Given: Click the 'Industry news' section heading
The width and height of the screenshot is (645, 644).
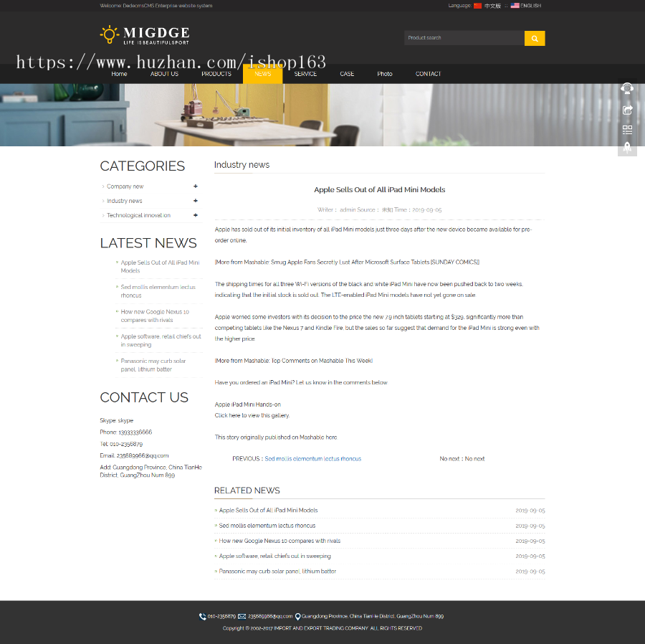Looking at the screenshot, I should click(242, 165).
